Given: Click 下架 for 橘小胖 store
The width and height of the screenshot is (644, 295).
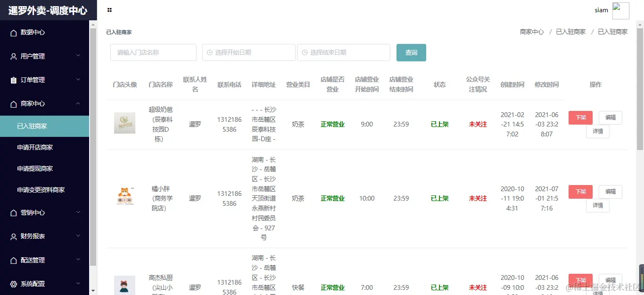Looking at the screenshot, I should (580, 192).
